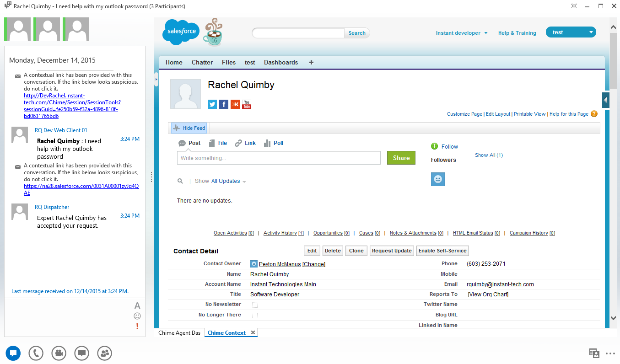
Task: Start a video call with camera button
Action: click(59, 353)
